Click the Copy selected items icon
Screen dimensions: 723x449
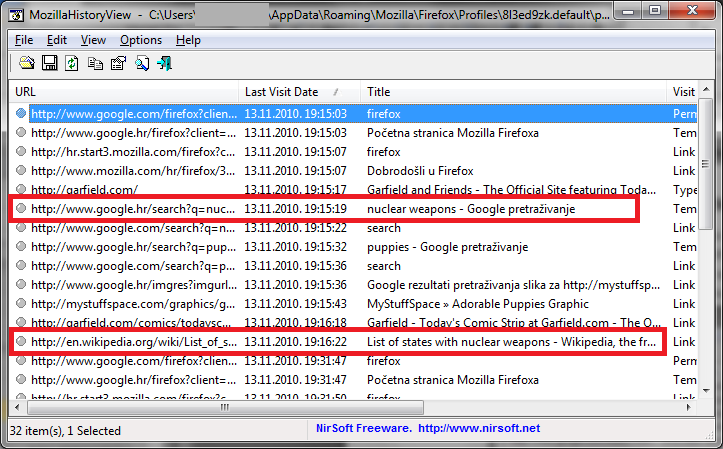pos(95,64)
